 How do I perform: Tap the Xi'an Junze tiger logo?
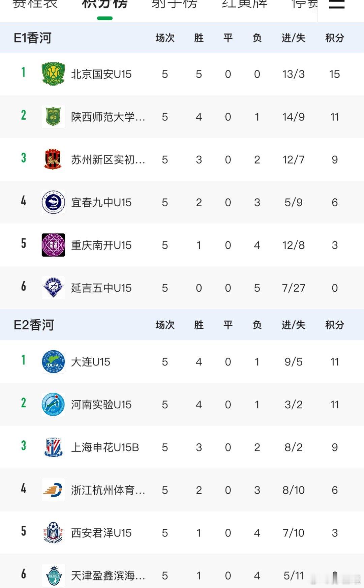(53, 533)
